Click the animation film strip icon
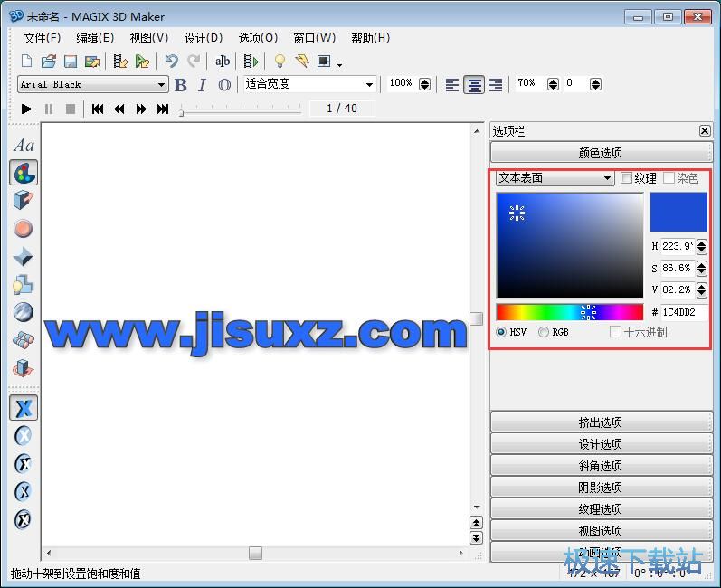 pos(251,62)
